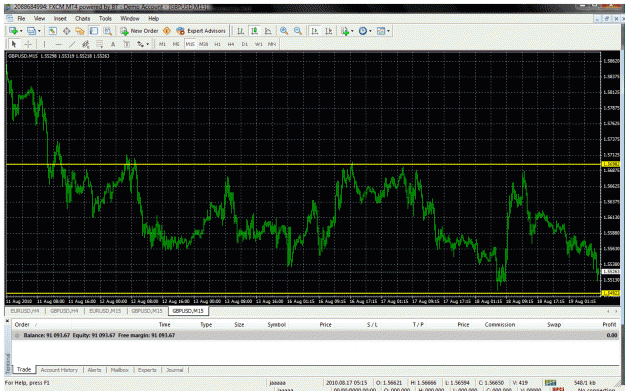Select the horizontal line drawing tool
The image size is (625, 391).
coord(59,44)
